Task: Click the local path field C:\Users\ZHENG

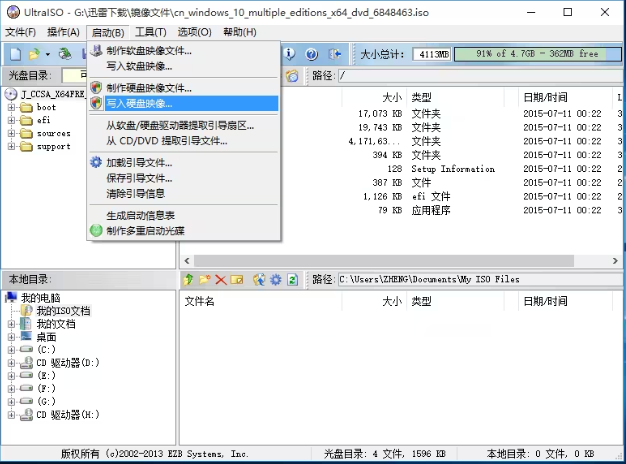Action: pyautogui.click(x=480, y=279)
